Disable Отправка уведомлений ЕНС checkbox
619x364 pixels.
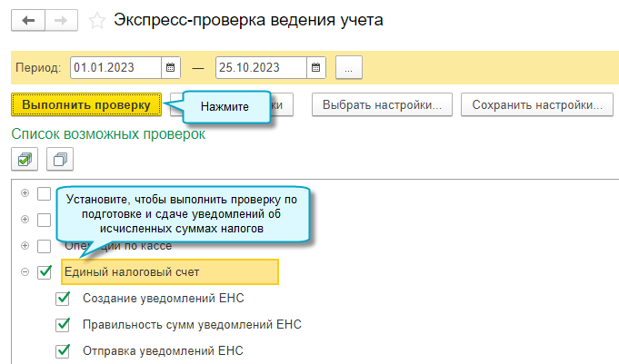pos(63,350)
